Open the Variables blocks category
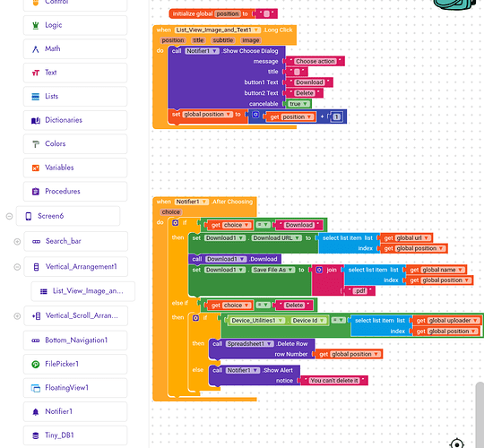The width and height of the screenshot is (484, 448). pos(75,168)
